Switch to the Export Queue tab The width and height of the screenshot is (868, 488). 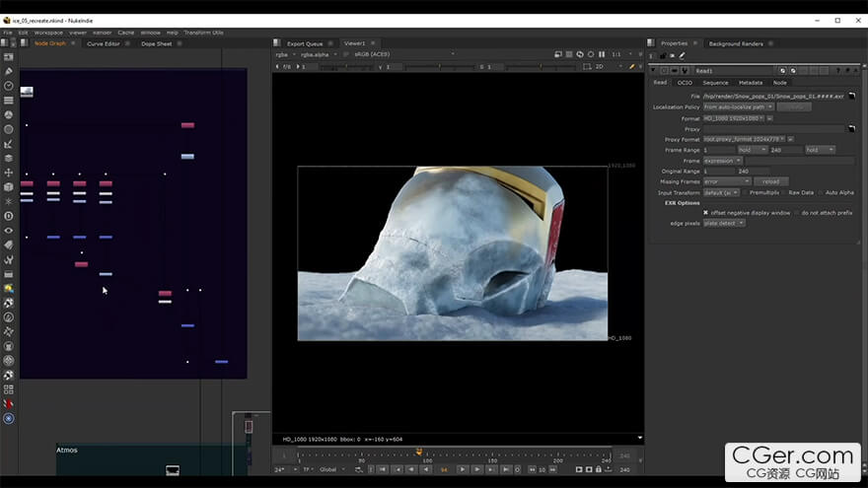[305, 43]
